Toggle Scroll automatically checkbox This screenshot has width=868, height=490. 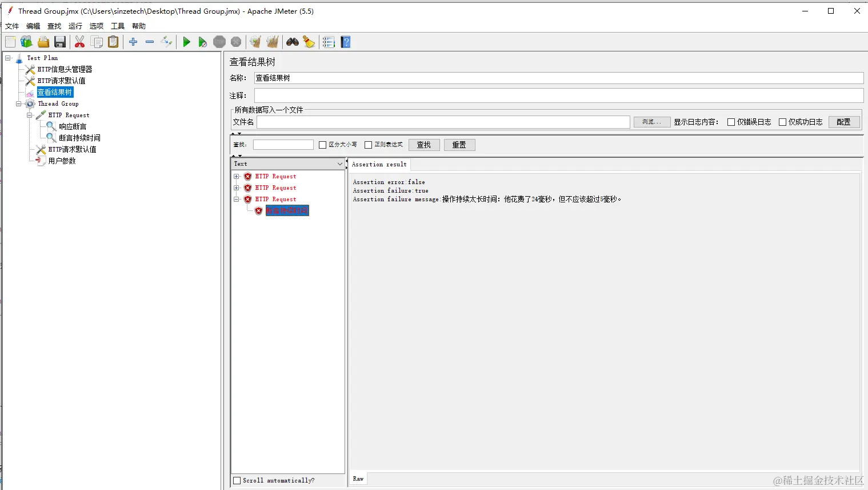(237, 480)
